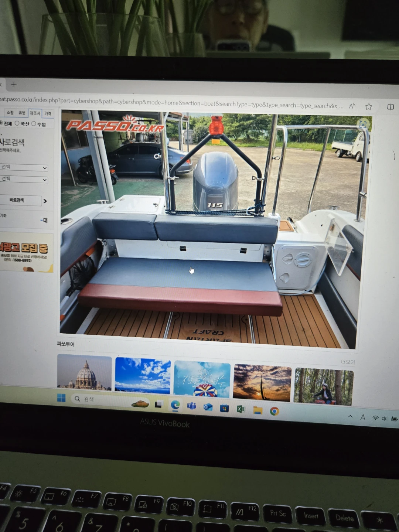Click the visual search icon on boat photo
The height and width of the screenshot is (532, 399).
(363, 125)
